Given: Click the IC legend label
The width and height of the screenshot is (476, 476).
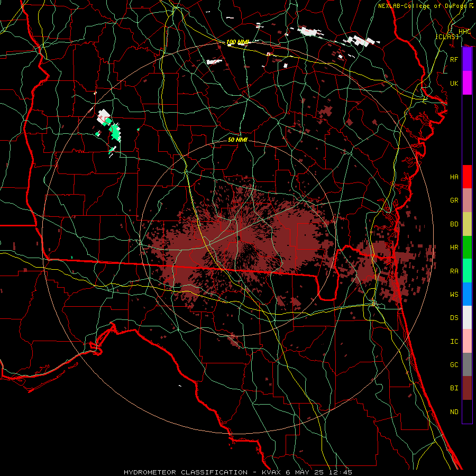Looking at the screenshot, I should click(x=454, y=341).
